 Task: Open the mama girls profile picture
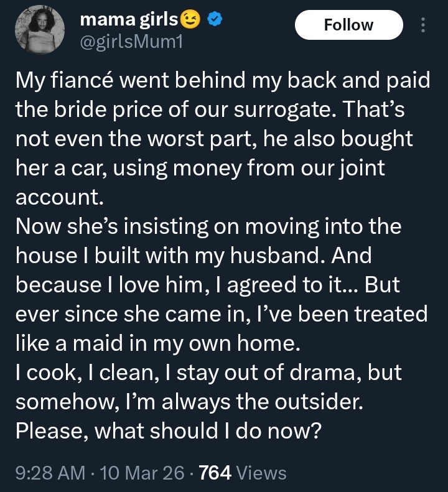[40, 32]
